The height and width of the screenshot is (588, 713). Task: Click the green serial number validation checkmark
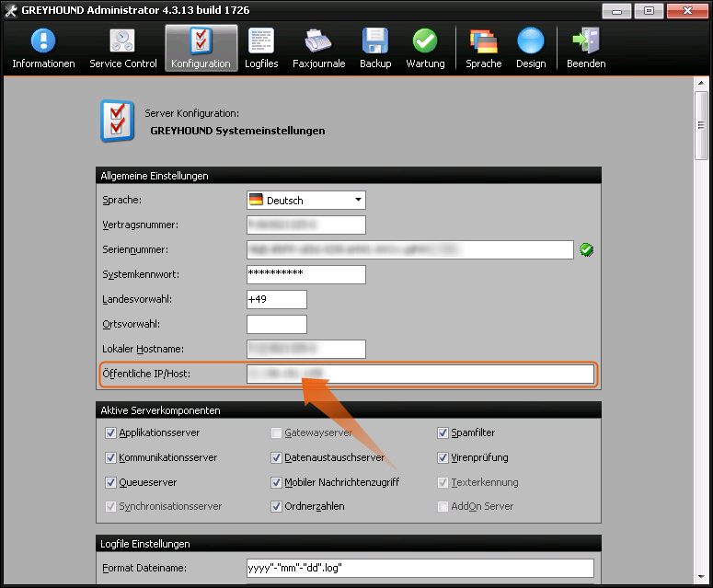(586, 249)
